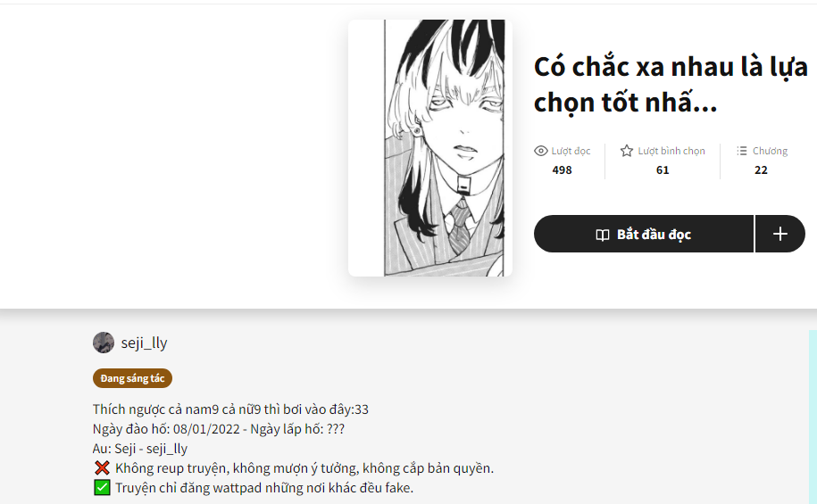Click the 22 chapters count

(x=761, y=170)
